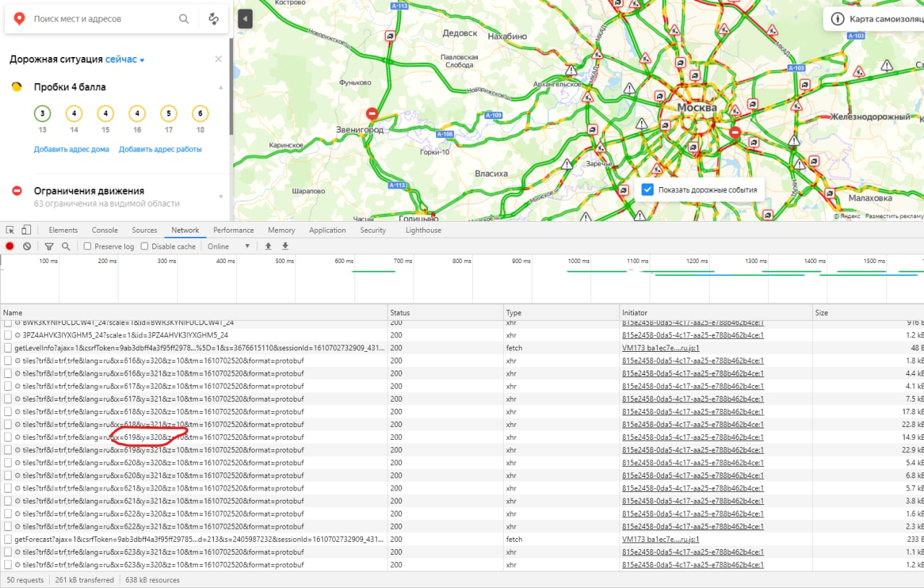This screenshot has width=924, height=588.
Task: Select the 13 o'clock forecast circle showing 3
Action: 43,113
